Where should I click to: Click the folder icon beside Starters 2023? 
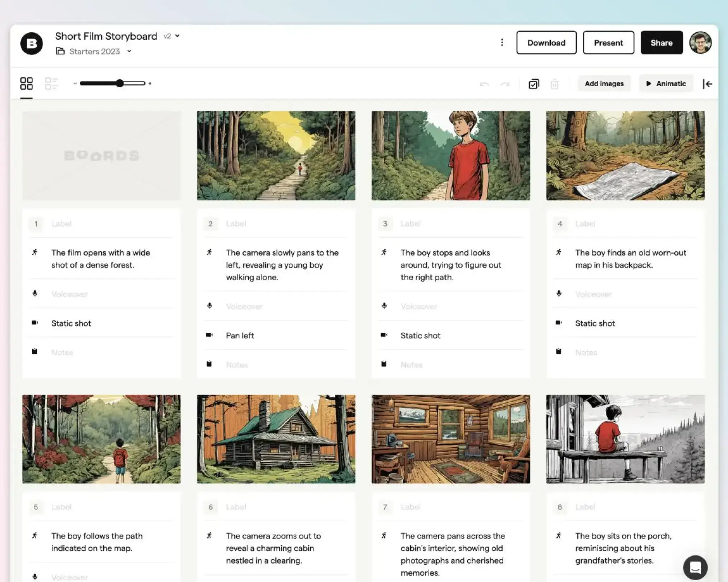60,51
